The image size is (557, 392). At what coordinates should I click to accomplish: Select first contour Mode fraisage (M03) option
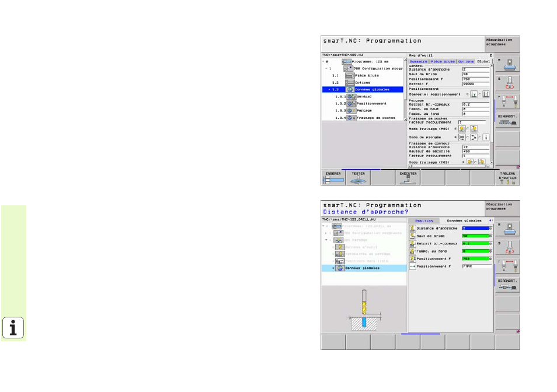469,162
